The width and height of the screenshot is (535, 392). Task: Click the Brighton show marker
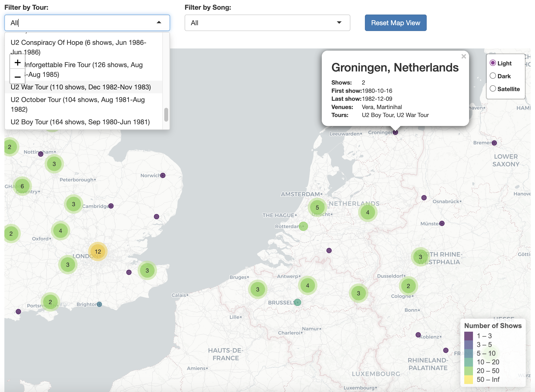tap(99, 304)
